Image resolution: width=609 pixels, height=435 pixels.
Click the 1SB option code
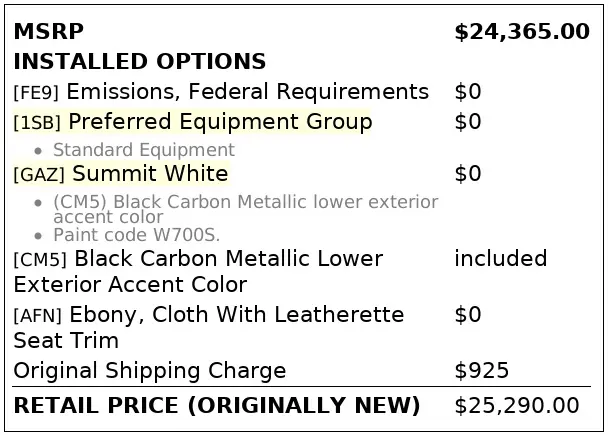[37, 123]
